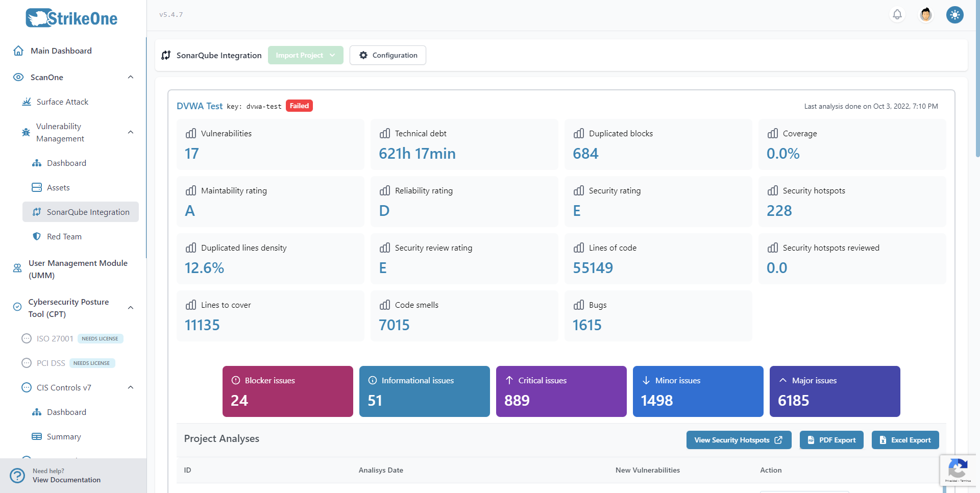Open the user profile avatar
This screenshot has width=980, height=493.
925,14
